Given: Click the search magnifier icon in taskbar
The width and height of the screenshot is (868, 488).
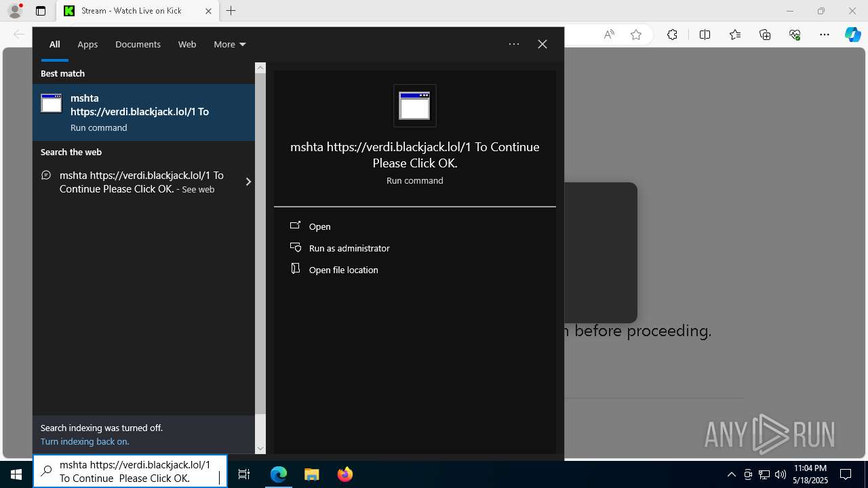Looking at the screenshot, I should click(x=46, y=472).
